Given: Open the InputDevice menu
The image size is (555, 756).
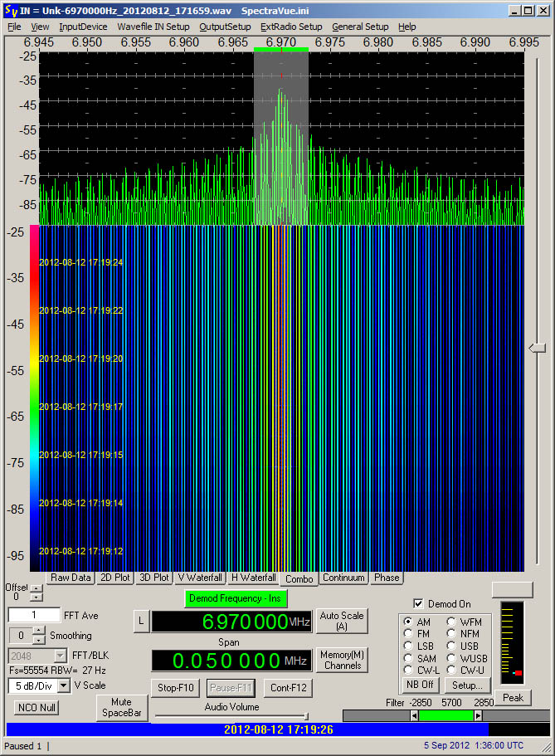Looking at the screenshot, I should click(83, 27).
